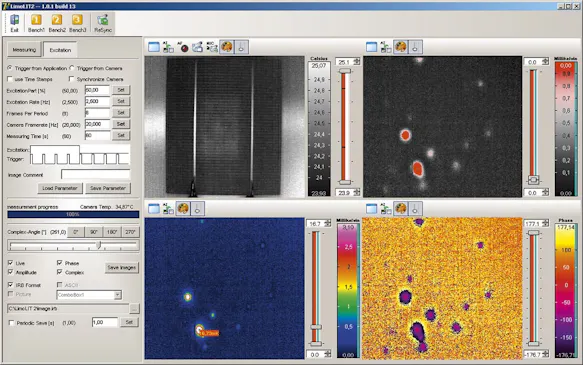
Task: Click lower 0.0 stepper of bottom-left blue image
Action: [x=328, y=354]
